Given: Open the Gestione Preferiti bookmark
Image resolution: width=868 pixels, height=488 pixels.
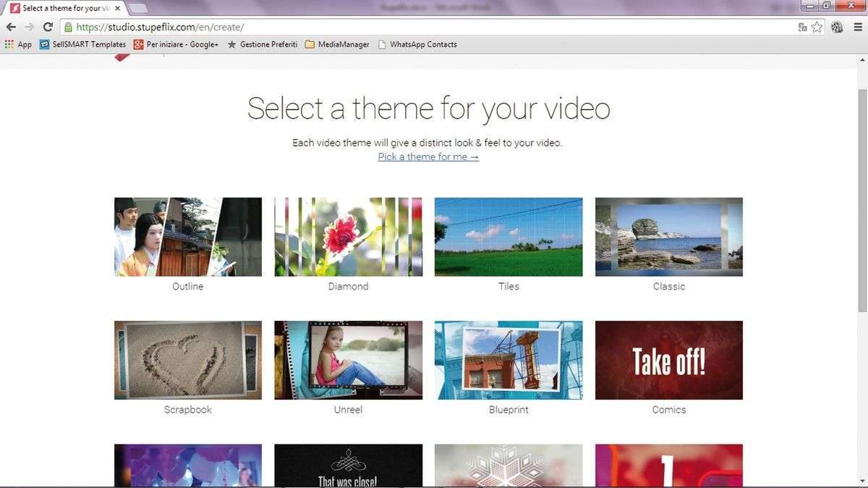Looking at the screenshot, I should [262, 44].
